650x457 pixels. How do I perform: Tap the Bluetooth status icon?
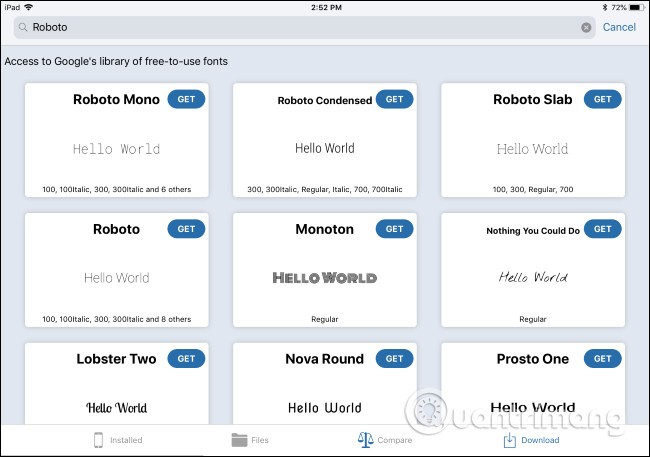(x=605, y=7)
